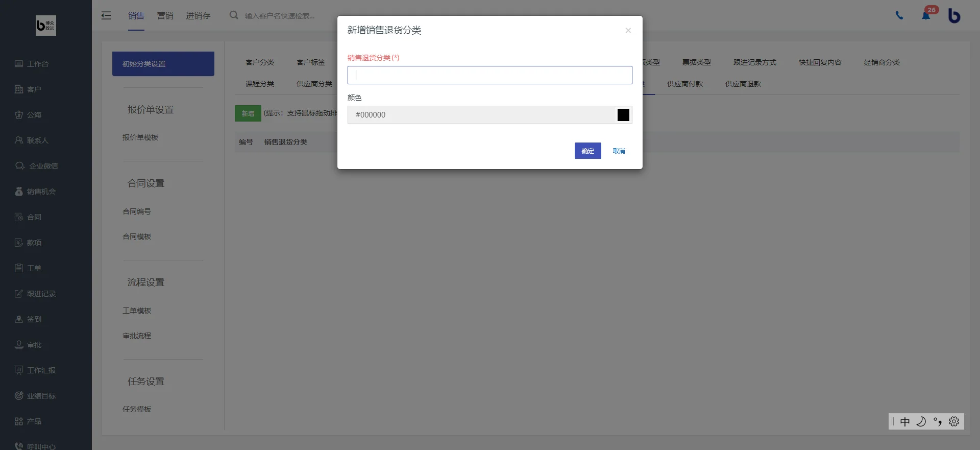Switch to the 销售 top tab
The width and height of the screenshot is (980, 450).
tap(136, 15)
